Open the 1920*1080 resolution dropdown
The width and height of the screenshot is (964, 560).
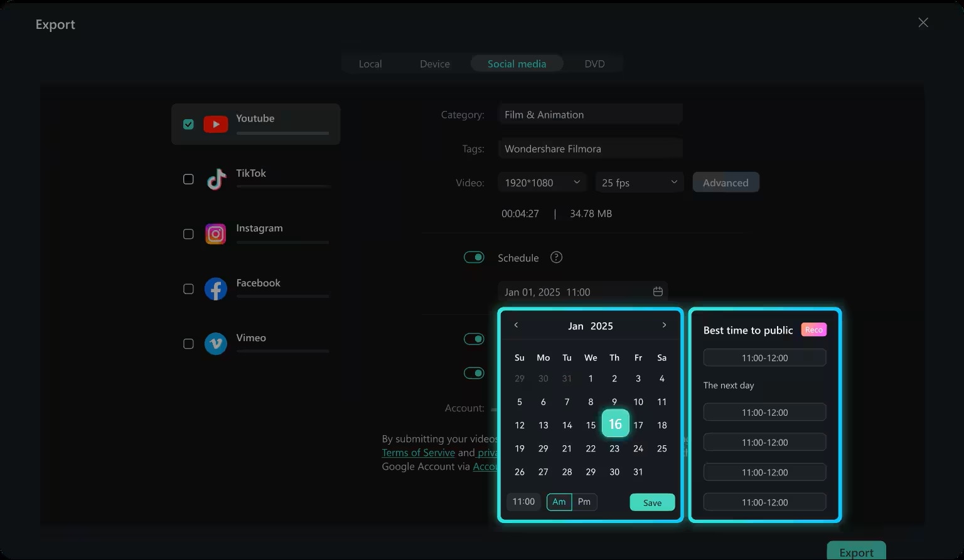click(542, 182)
